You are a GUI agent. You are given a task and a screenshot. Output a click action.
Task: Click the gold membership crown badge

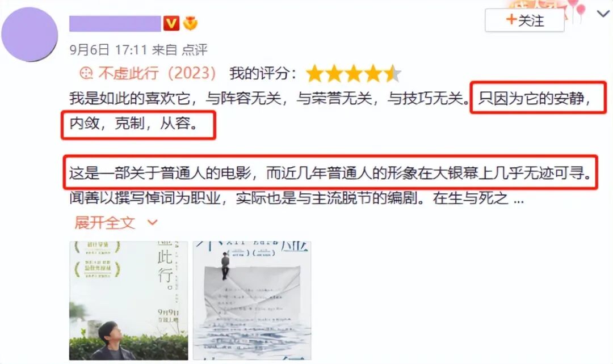[190, 23]
